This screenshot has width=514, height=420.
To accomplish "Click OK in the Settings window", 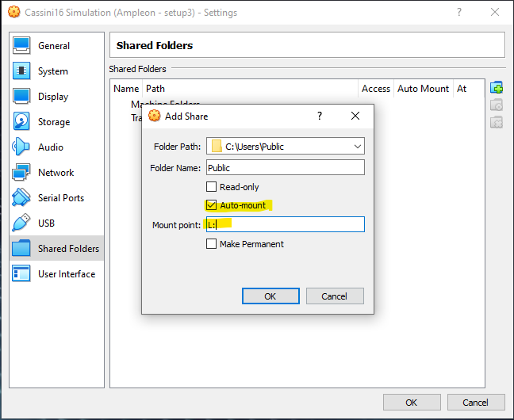I will (x=412, y=403).
